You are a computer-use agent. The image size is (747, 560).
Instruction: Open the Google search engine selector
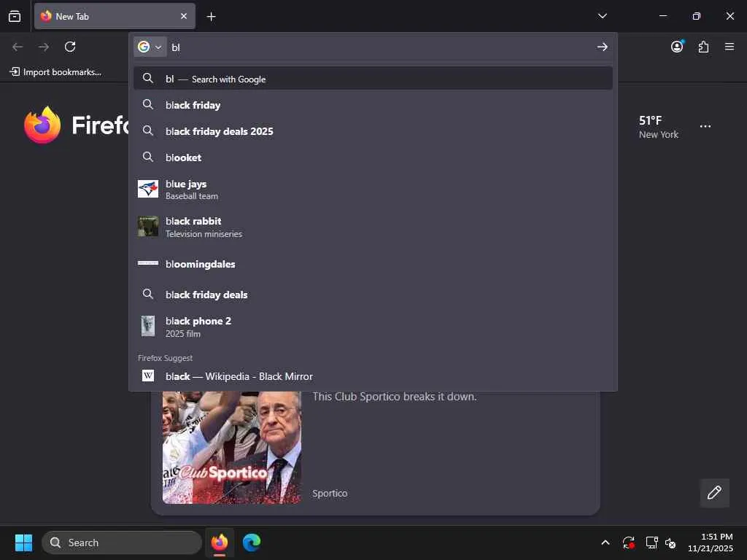(150, 47)
